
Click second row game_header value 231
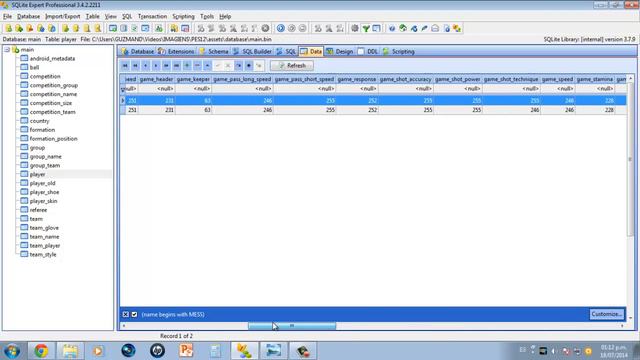click(157, 110)
